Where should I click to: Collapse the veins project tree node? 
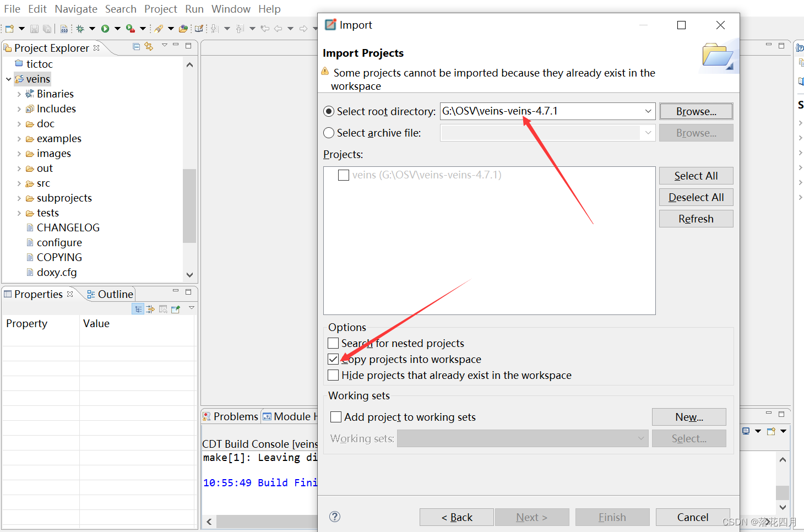point(9,79)
